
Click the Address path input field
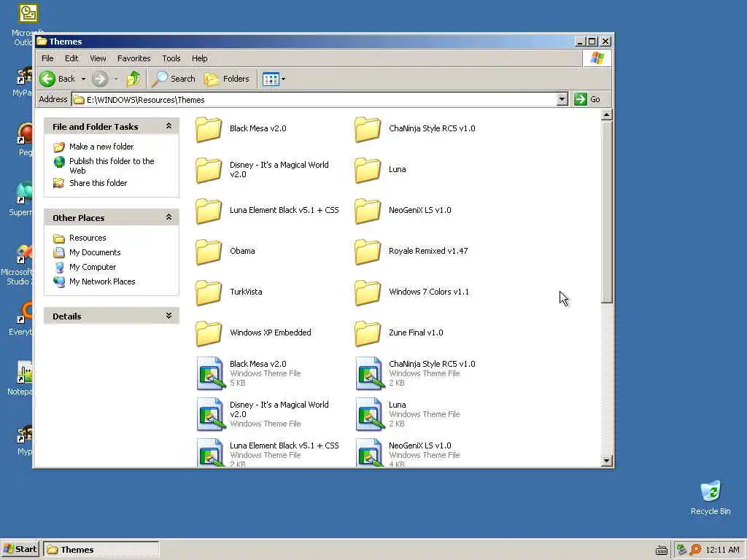[x=314, y=99]
